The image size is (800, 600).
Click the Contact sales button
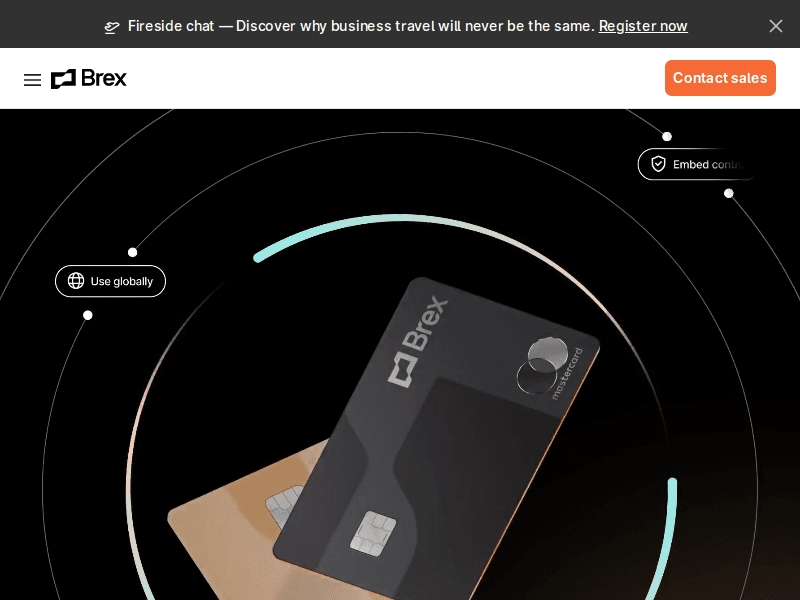coord(720,78)
